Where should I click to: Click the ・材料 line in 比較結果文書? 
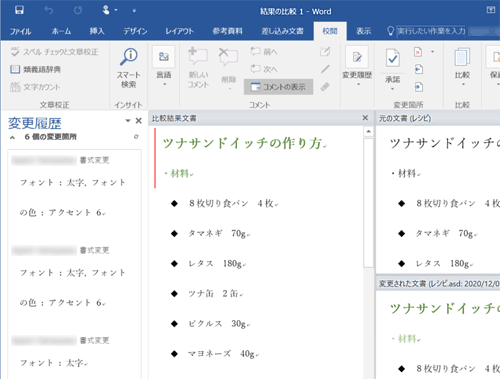point(178,173)
